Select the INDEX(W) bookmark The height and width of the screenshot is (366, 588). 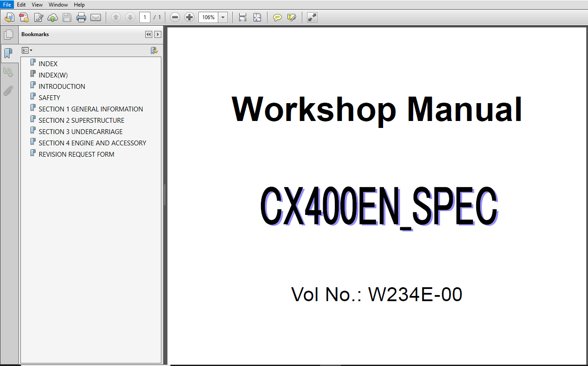point(53,75)
